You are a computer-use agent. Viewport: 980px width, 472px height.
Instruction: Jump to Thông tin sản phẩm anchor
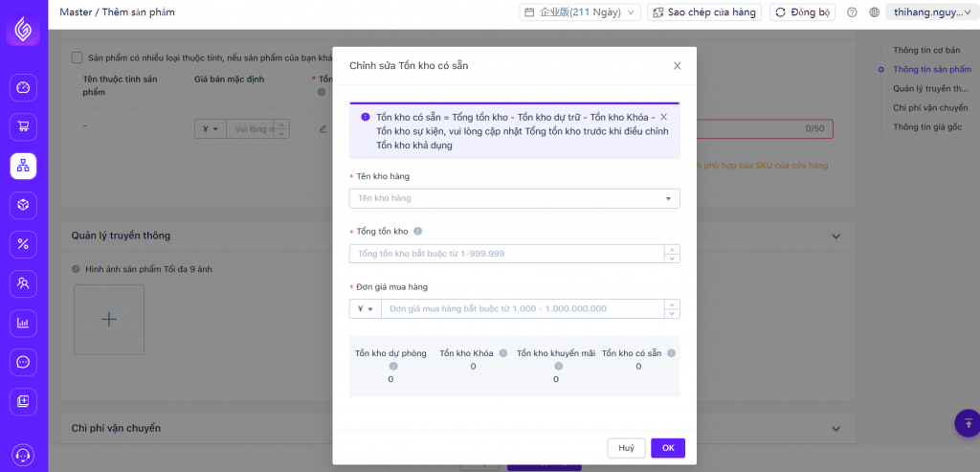(x=932, y=69)
